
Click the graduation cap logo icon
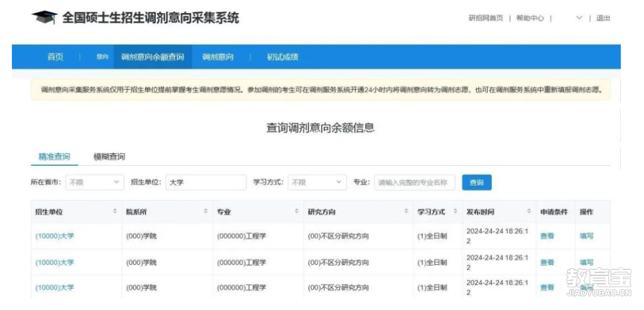44,18
